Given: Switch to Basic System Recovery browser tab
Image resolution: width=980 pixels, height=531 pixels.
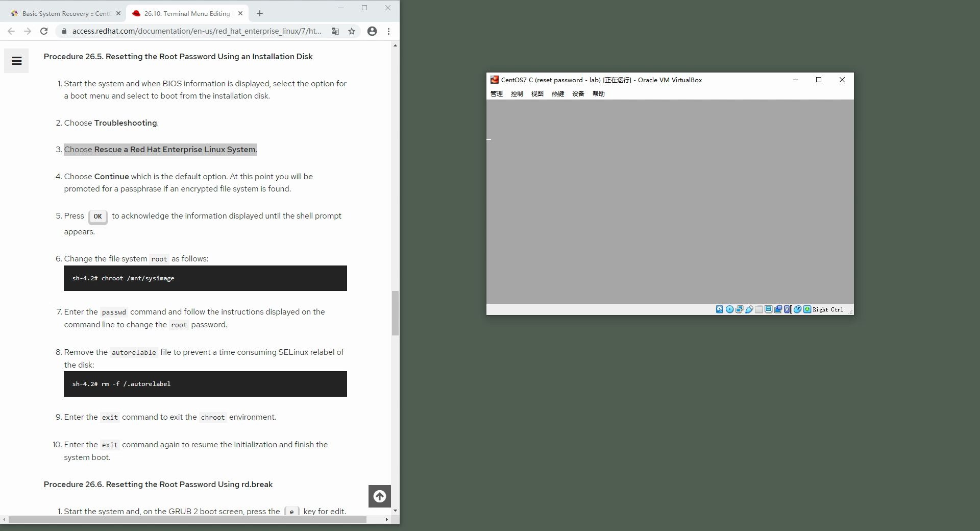Looking at the screenshot, I should (65, 13).
